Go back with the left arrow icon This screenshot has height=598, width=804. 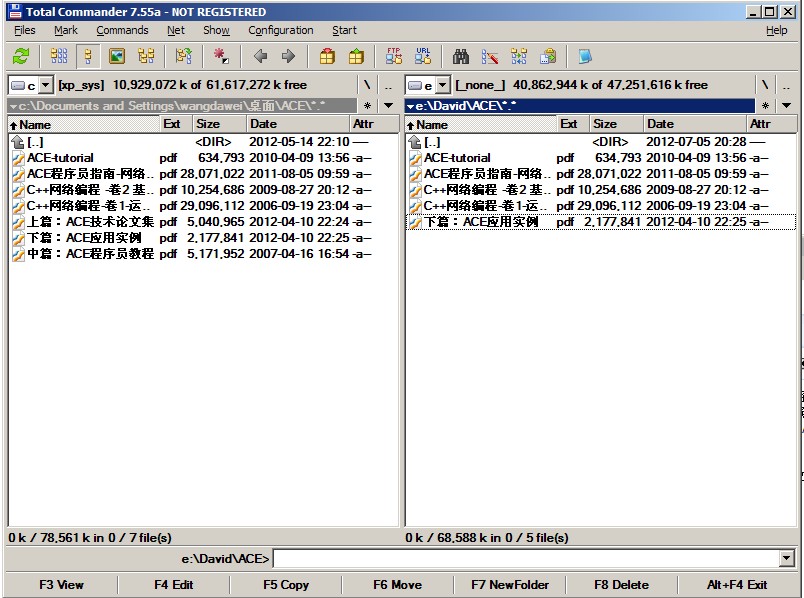point(260,57)
